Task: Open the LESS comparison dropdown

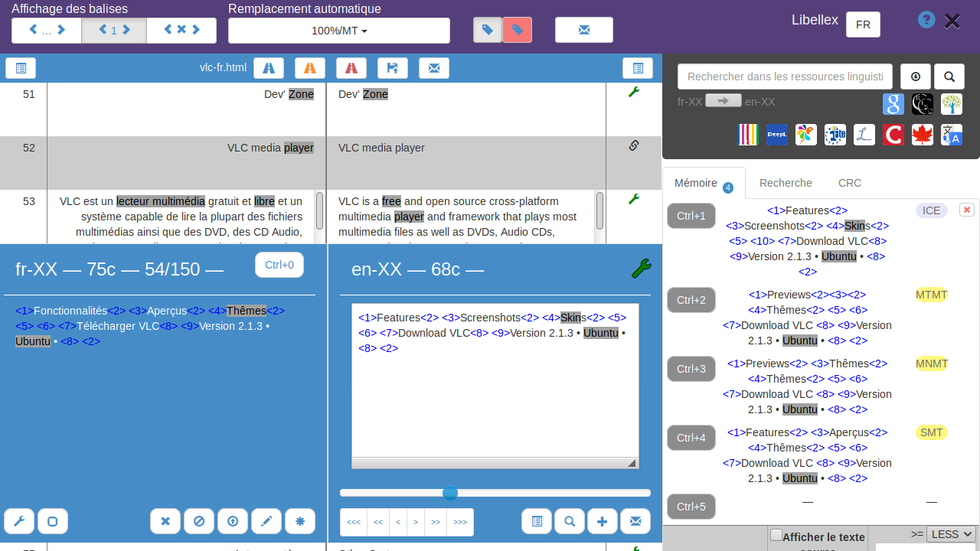Action: pyautogui.click(x=951, y=534)
